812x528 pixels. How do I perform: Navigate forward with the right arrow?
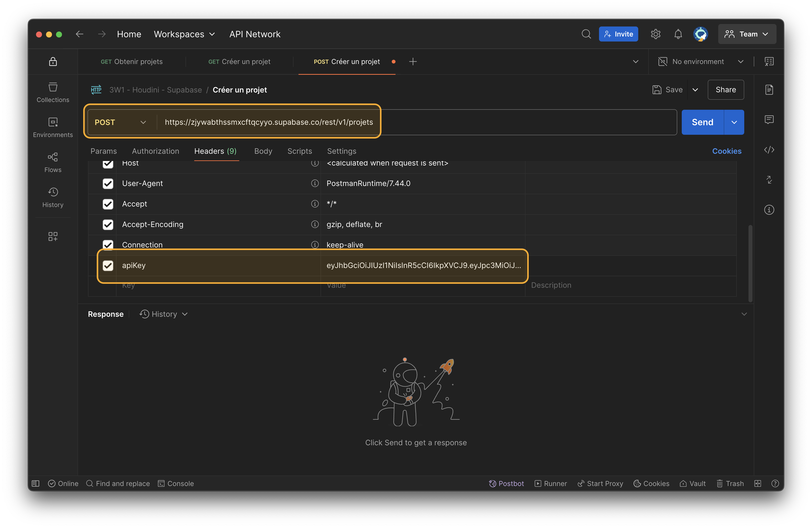click(x=102, y=34)
